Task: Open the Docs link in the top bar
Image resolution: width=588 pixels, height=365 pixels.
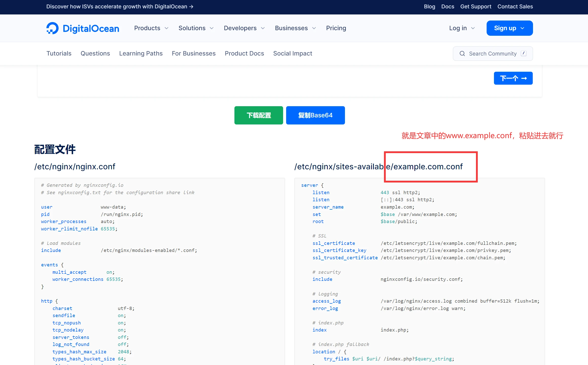Action: [448, 7]
